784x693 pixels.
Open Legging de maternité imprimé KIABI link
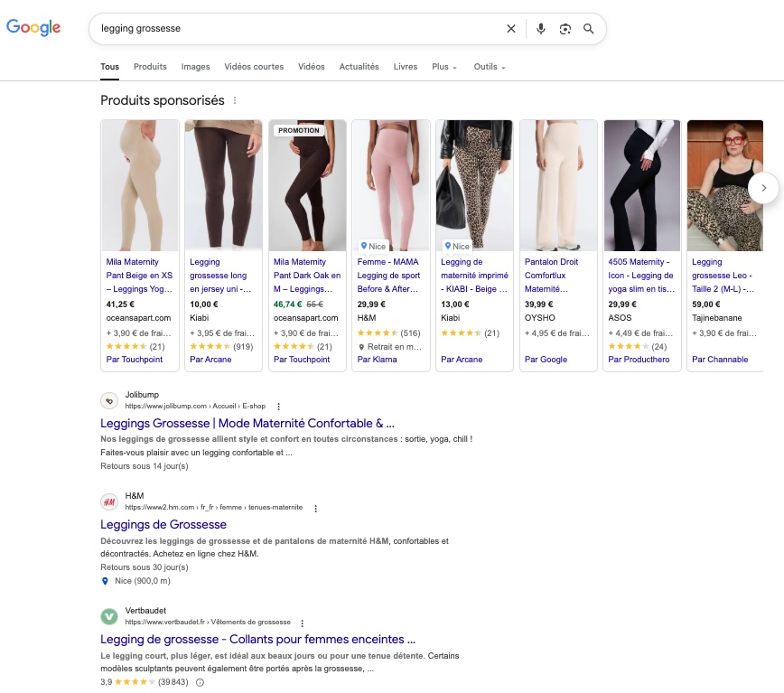pos(474,276)
